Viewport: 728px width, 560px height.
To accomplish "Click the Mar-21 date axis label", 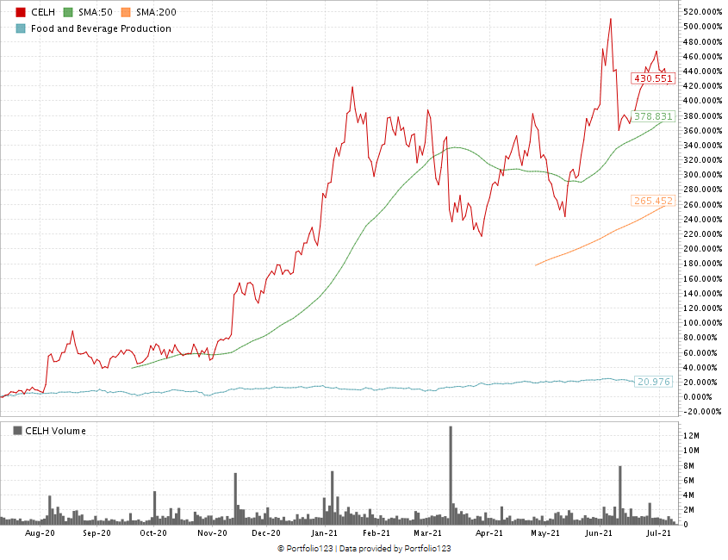I will pos(427,532).
